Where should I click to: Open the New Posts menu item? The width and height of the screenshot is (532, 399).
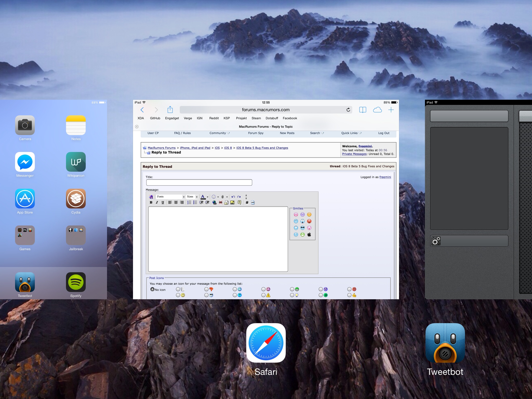coord(287,133)
